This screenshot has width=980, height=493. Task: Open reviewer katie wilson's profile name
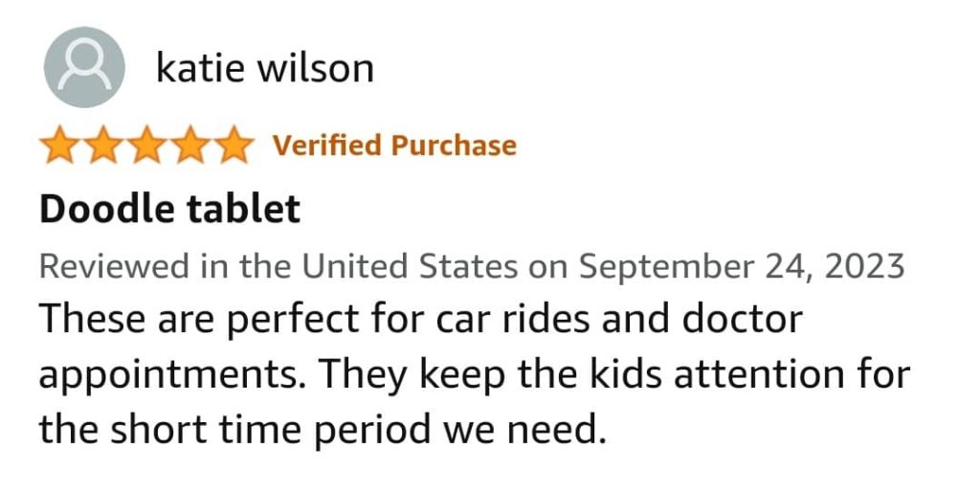[265, 67]
